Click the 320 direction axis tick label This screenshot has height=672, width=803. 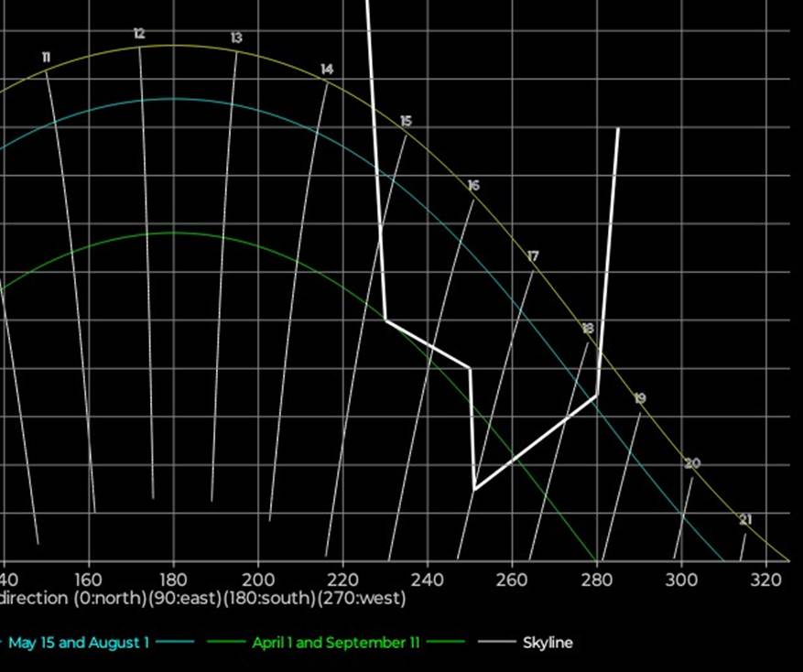pos(772,580)
